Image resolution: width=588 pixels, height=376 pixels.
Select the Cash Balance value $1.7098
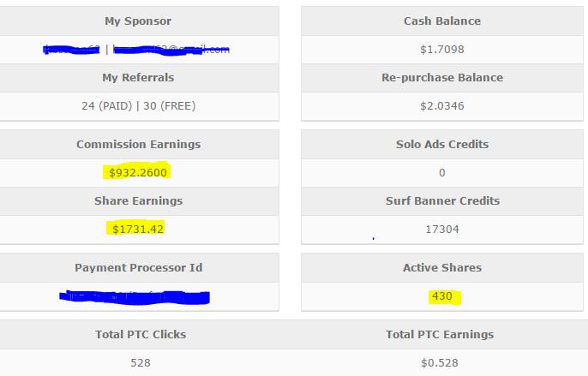pos(442,50)
